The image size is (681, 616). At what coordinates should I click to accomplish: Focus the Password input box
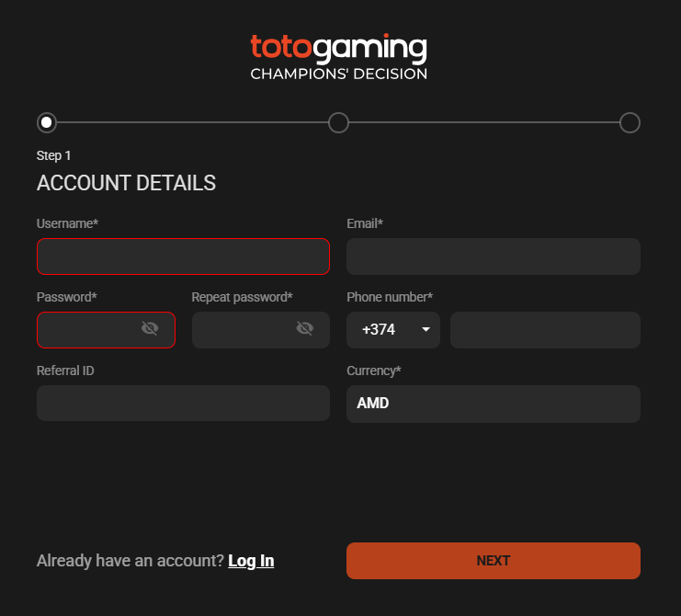(x=87, y=330)
